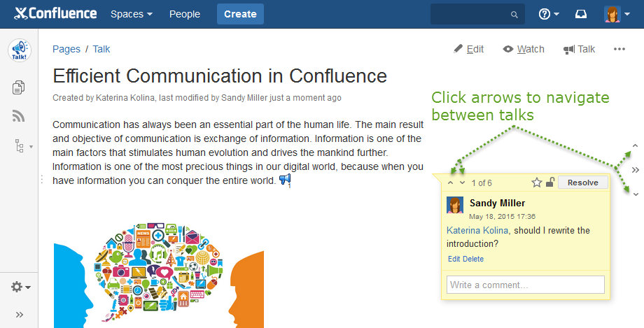Toggle the talk lock icon
Screen dimensions: 644x328
click(x=550, y=183)
